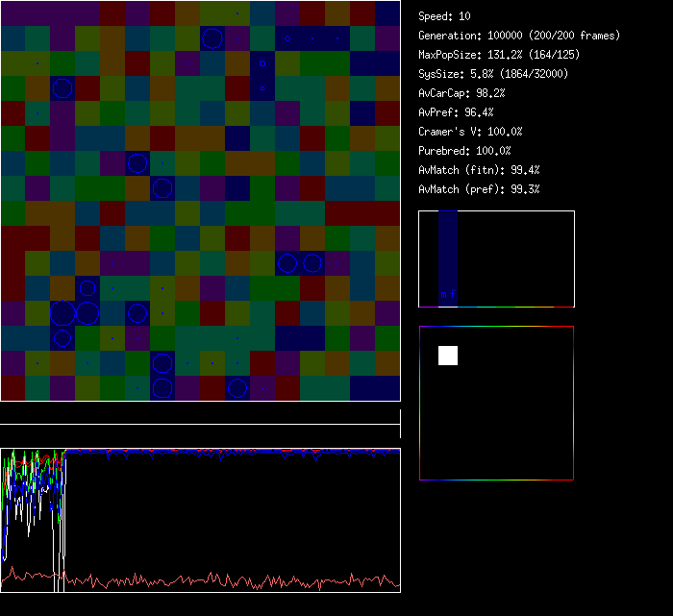Click the left circle of the largest adjacent pair
Screen dimensions: 673x616
(62, 312)
